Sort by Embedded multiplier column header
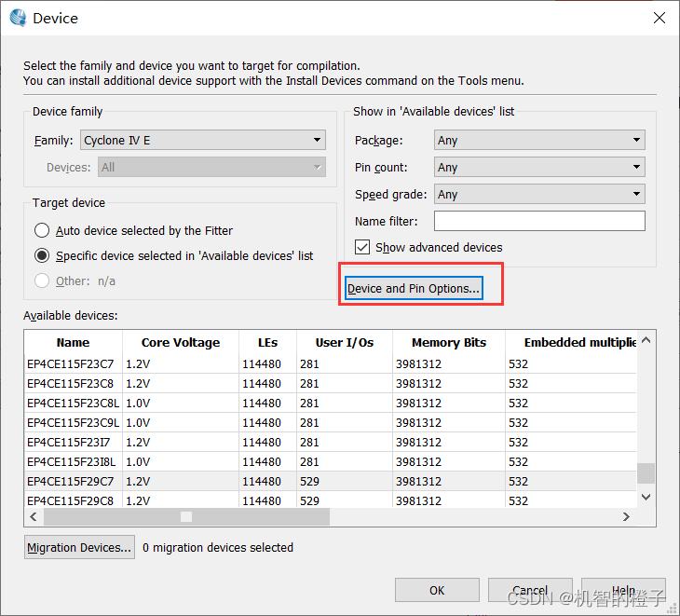The image size is (680, 616). [x=571, y=342]
